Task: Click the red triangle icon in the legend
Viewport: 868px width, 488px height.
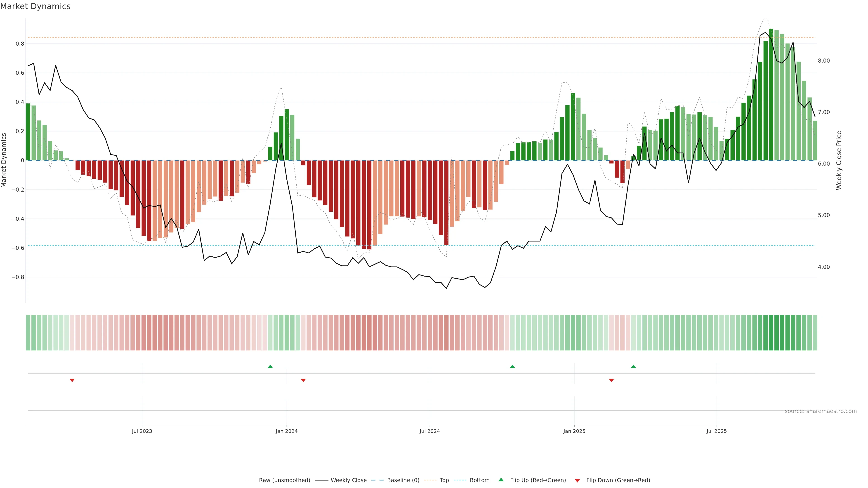Action: (577, 480)
